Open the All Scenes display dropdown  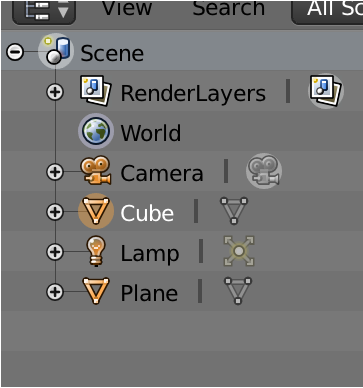point(328,10)
